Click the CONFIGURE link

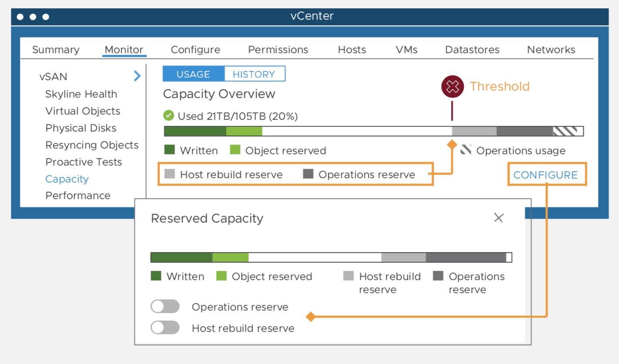pyautogui.click(x=545, y=175)
